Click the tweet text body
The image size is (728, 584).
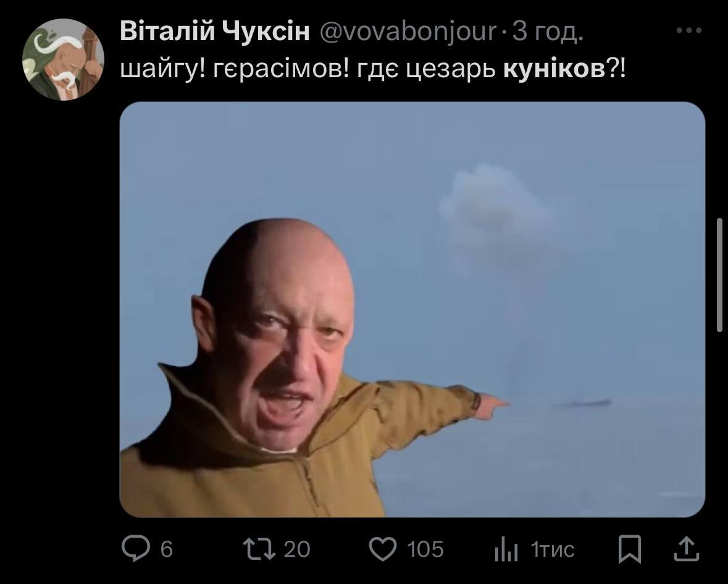[x=373, y=70]
